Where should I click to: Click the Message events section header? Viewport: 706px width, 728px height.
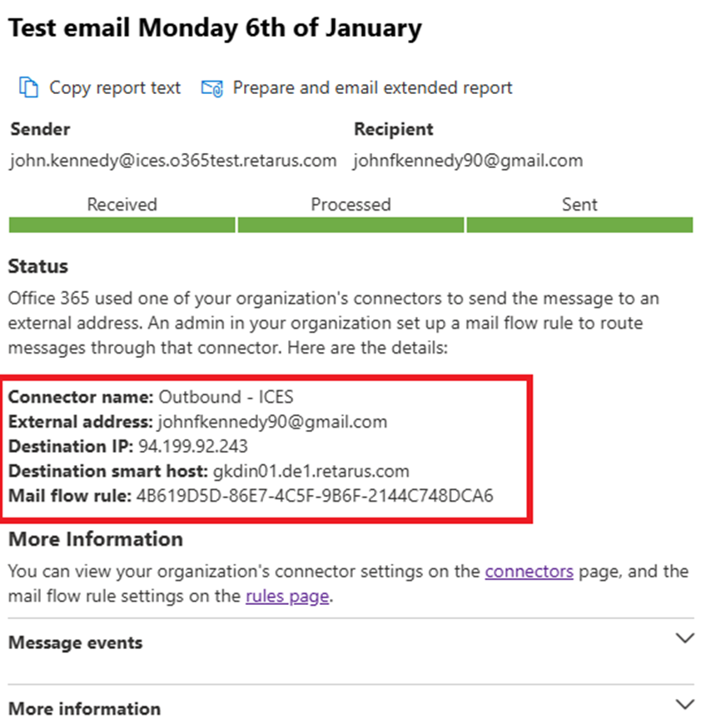(76, 642)
